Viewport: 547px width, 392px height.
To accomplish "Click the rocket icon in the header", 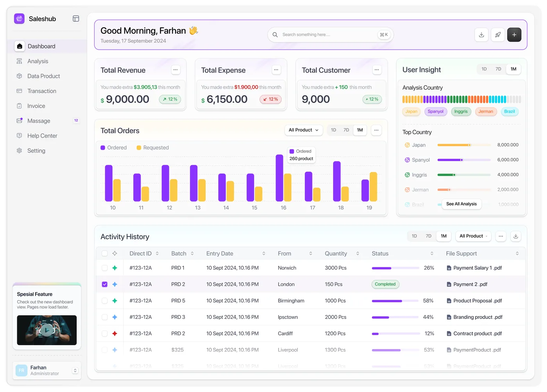I will click(498, 35).
